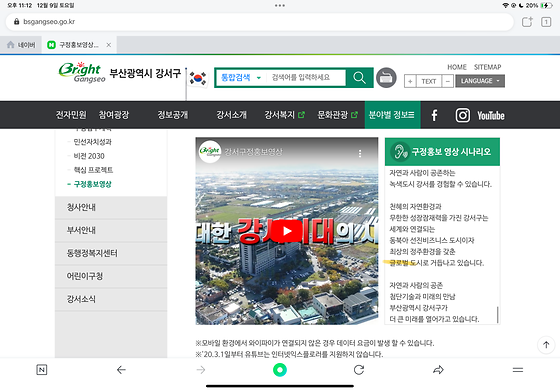Click the search input field 검색어를 입력하세요
560x391 pixels.
tap(306, 77)
